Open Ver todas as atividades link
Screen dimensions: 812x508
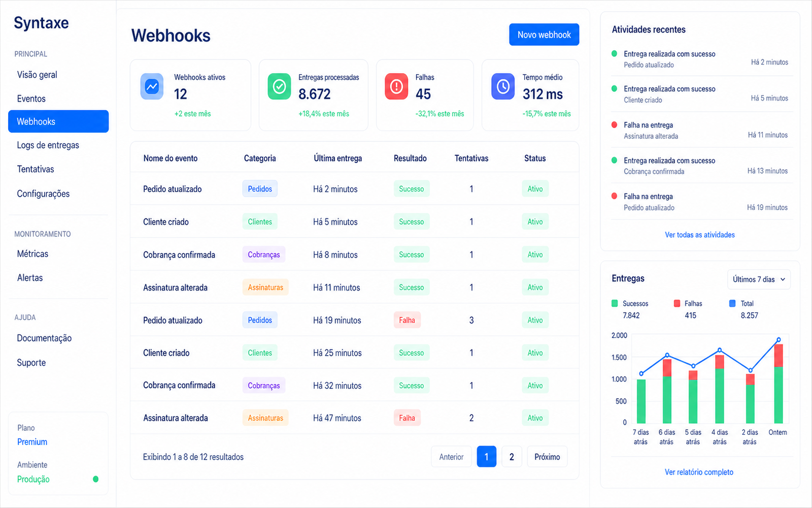point(700,235)
